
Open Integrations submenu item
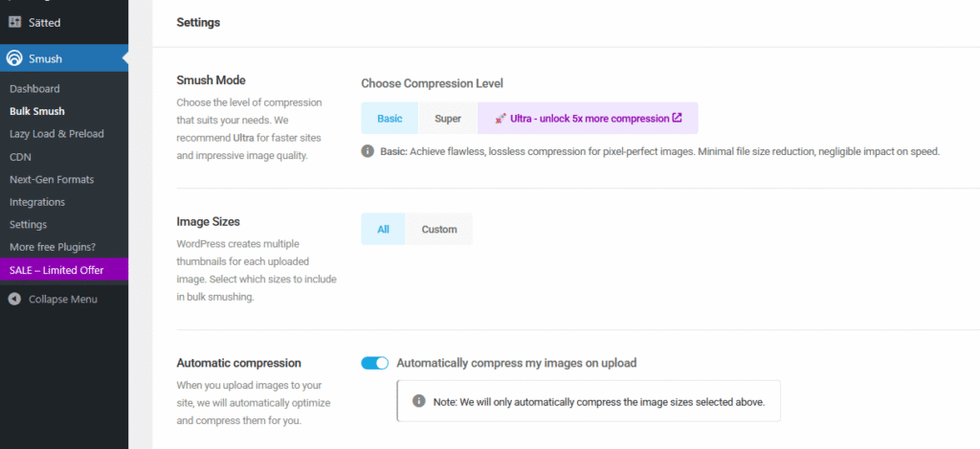pyautogui.click(x=37, y=202)
